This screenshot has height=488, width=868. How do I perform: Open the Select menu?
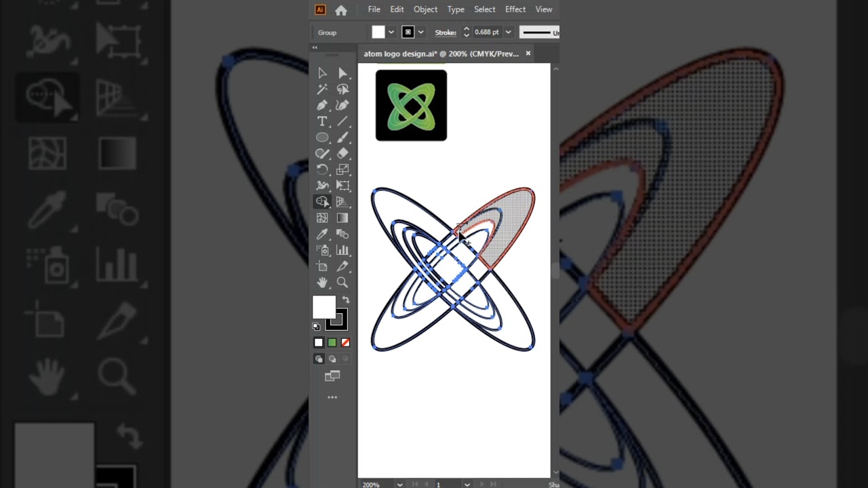484,9
